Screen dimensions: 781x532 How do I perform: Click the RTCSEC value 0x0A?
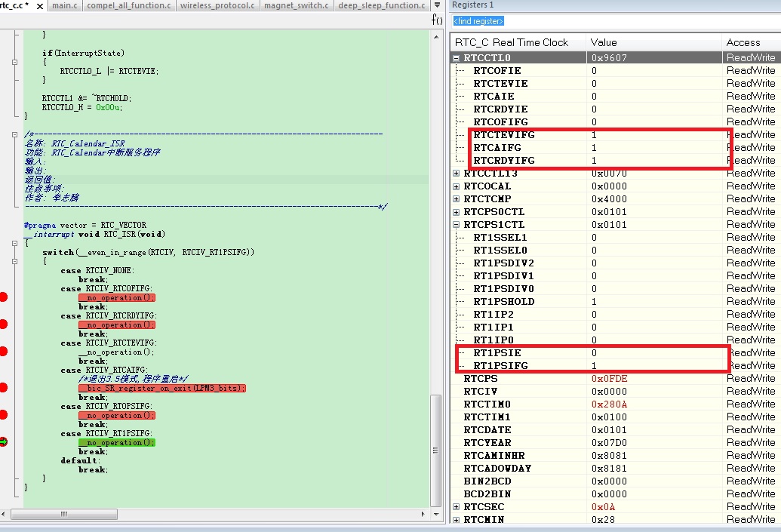tap(603, 507)
